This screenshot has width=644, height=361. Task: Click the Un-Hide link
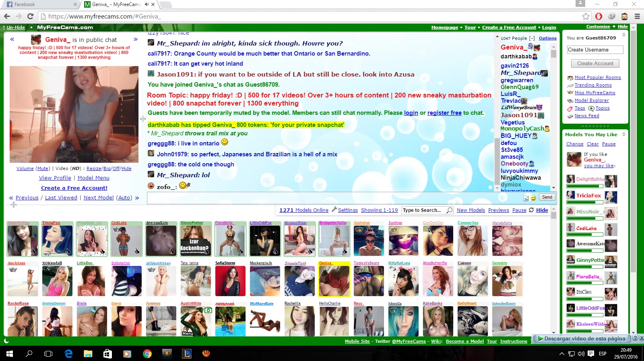pos(16,27)
